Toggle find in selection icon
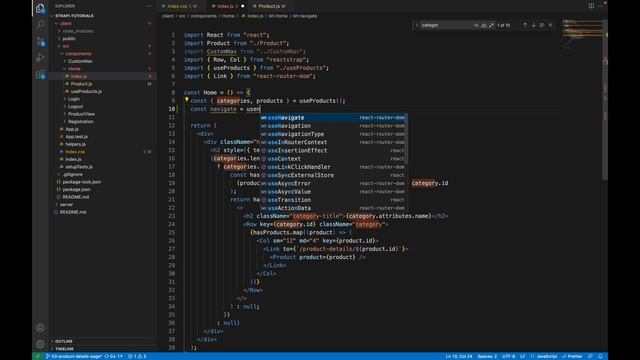 542,25
